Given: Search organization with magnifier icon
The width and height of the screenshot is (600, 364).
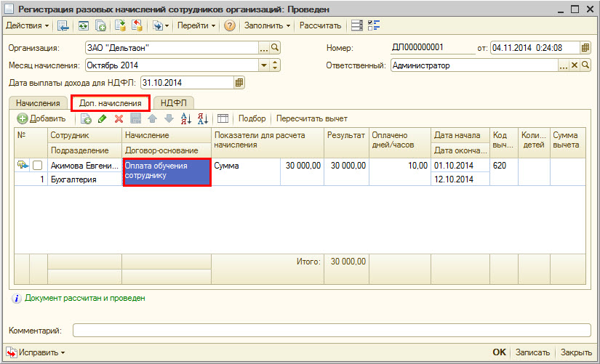Looking at the screenshot, I should tap(275, 48).
